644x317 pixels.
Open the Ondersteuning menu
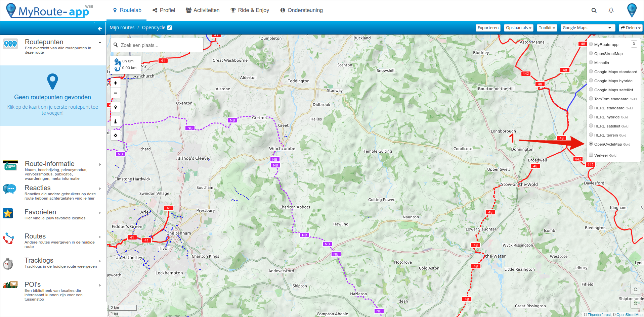click(301, 10)
